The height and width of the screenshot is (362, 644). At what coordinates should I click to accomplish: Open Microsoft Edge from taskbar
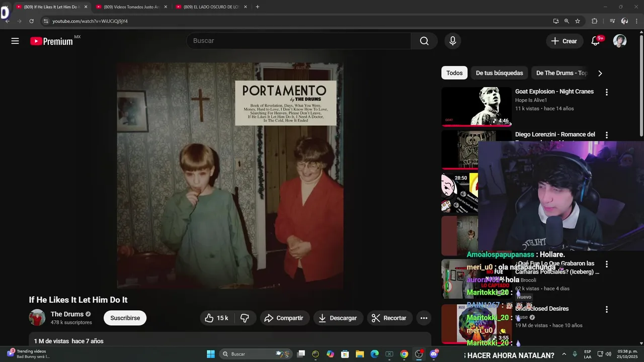tap(374, 354)
